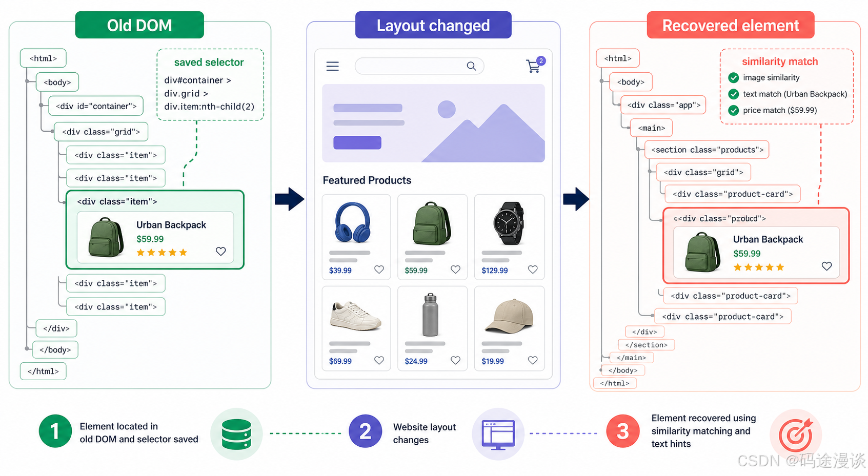
Task: Pick the beige cap product image
Action: (x=509, y=316)
